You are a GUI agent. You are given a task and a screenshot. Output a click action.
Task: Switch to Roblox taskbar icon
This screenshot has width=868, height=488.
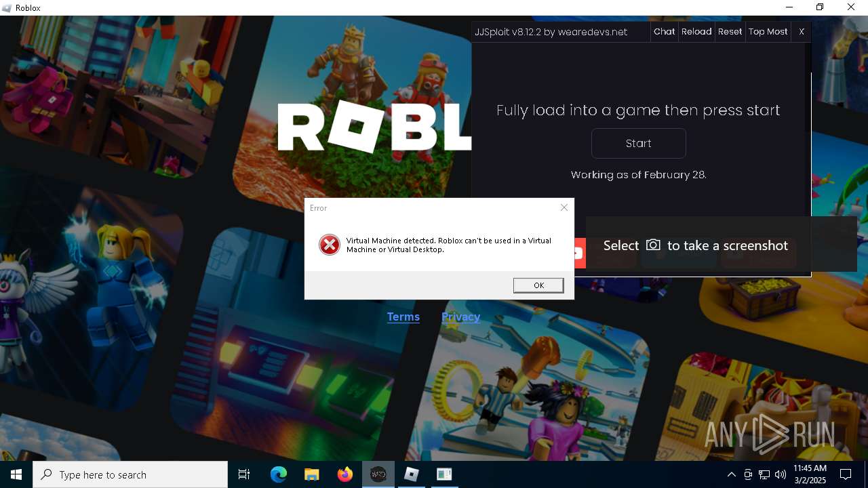pos(412,474)
